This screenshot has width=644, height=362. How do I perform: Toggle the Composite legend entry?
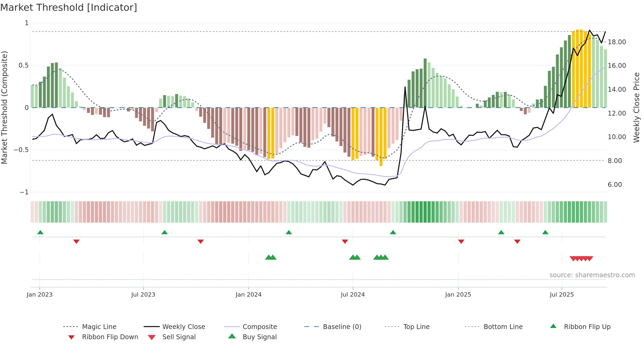(250, 327)
